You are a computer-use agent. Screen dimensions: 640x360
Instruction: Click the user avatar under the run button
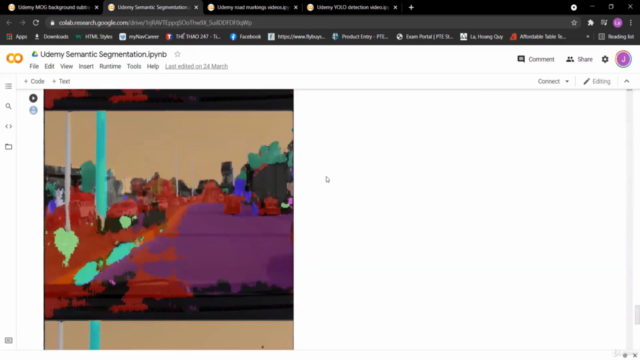(33, 110)
